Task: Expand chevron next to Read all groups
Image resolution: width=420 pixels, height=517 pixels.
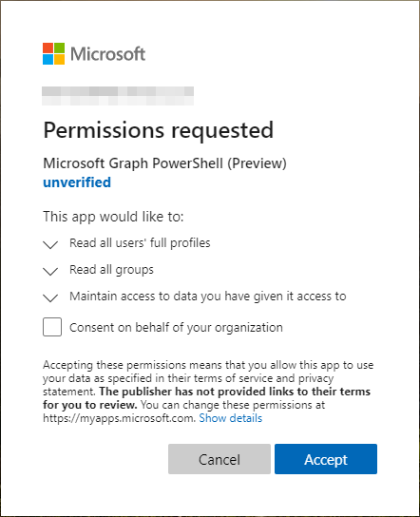Action: [x=50, y=271]
